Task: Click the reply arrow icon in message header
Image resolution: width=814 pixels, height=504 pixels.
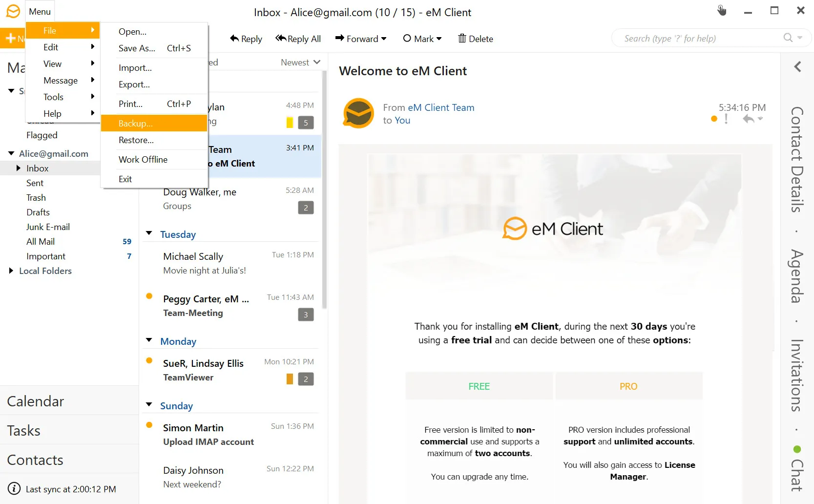Action: point(748,119)
